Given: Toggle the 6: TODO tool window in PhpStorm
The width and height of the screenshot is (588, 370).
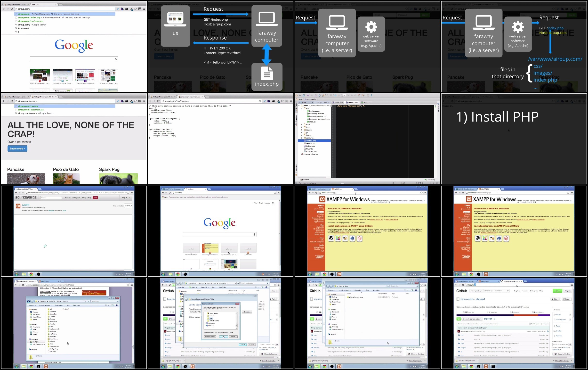Looking at the screenshot, I should 304,180.
